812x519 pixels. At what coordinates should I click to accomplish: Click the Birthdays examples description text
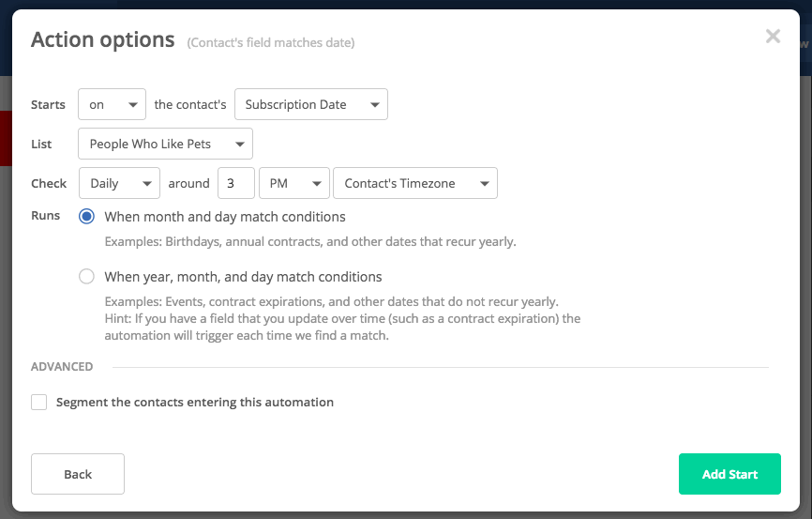310,241
